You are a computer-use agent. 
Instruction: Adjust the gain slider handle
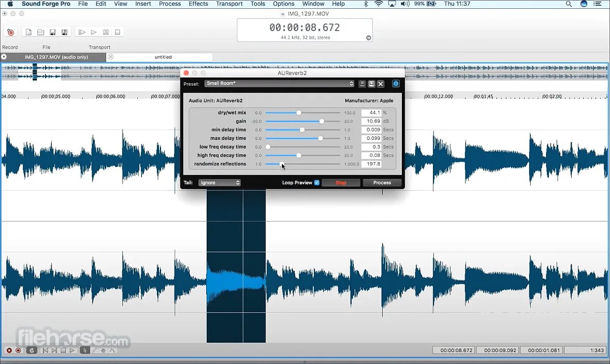[x=322, y=121]
